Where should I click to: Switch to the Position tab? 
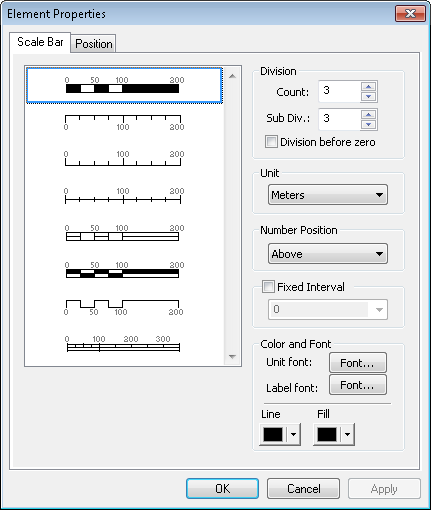[94, 44]
